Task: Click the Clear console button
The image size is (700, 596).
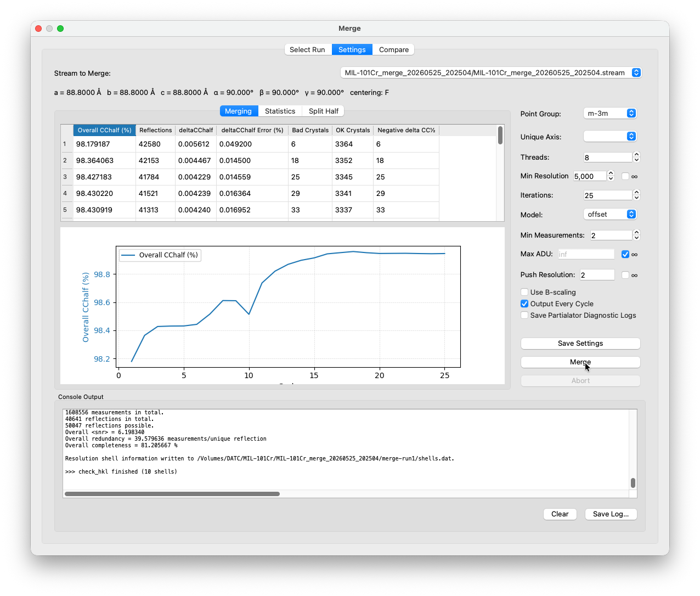Action: 560,514
